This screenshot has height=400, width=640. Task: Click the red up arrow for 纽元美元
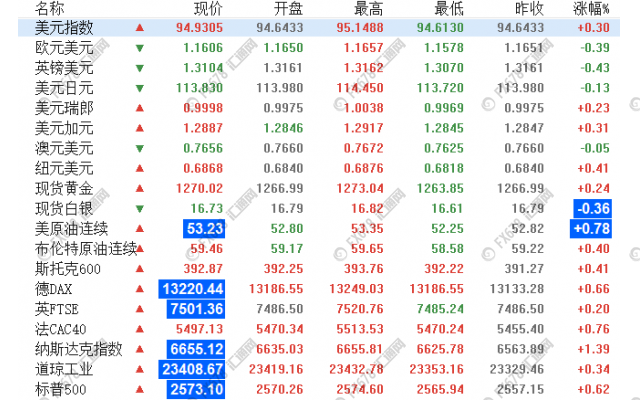140,168
